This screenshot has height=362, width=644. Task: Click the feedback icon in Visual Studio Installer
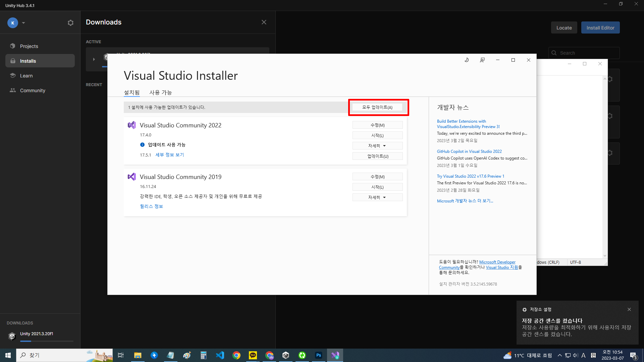coord(482,60)
